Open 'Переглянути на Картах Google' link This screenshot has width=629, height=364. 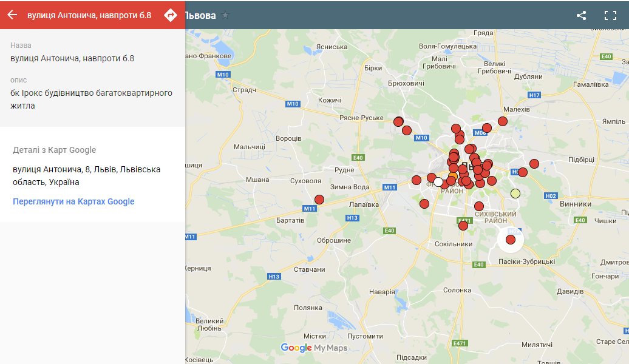[x=73, y=201]
